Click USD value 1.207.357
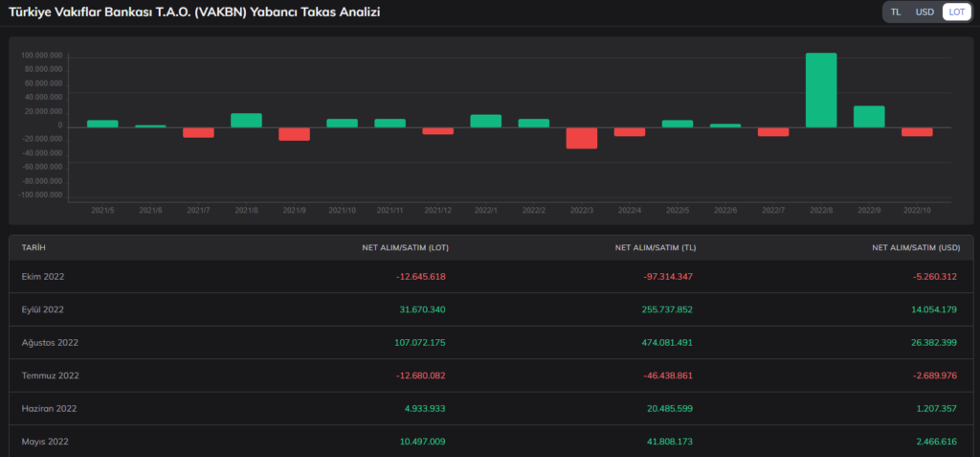 click(x=936, y=409)
